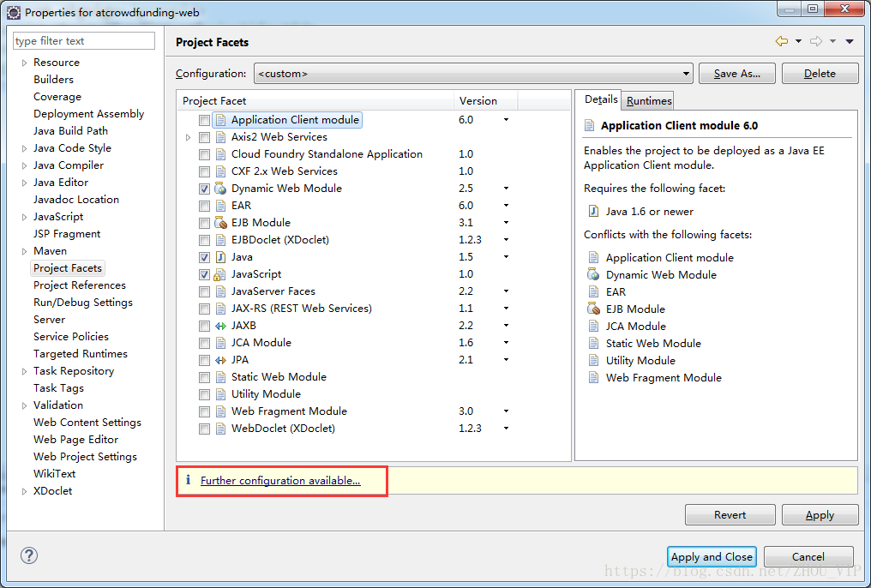Click the Delete configuration button
The width and height of the screenshot is (871, 588).
point(820,74)
